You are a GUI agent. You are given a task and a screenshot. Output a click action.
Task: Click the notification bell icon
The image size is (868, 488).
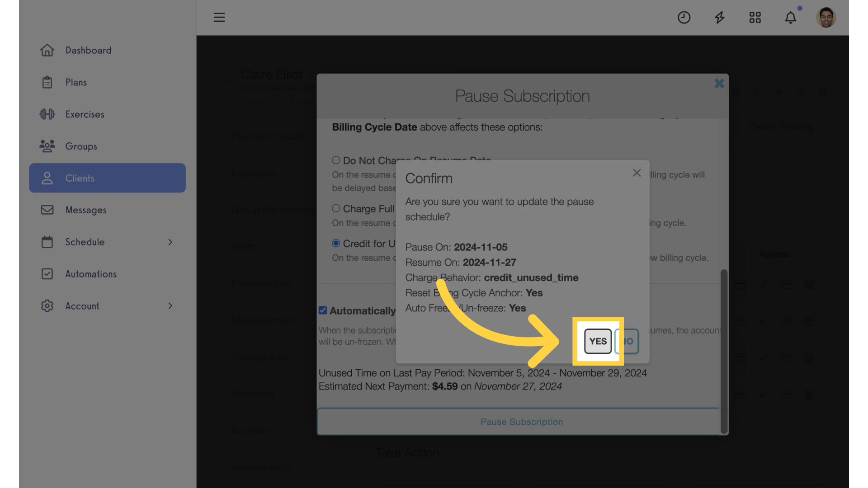[790, 16]
